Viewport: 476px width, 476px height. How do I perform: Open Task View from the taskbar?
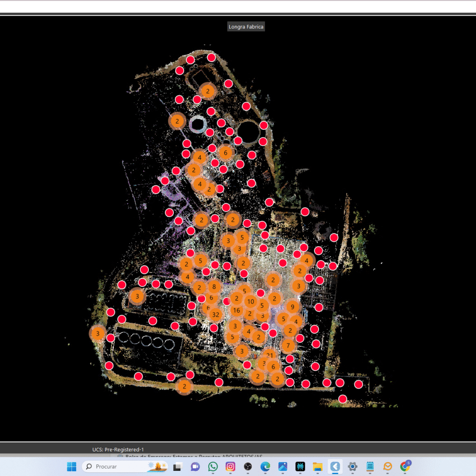tap(177, 466)
